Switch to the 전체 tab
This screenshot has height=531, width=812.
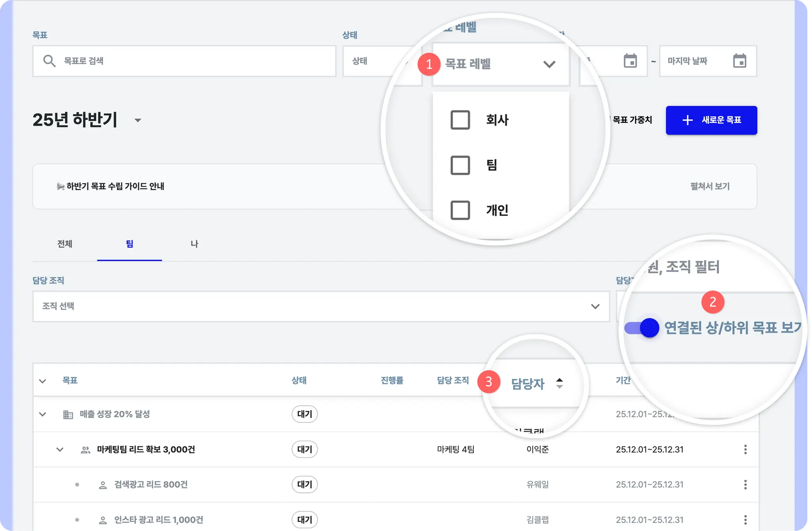(x=65, y=244)
